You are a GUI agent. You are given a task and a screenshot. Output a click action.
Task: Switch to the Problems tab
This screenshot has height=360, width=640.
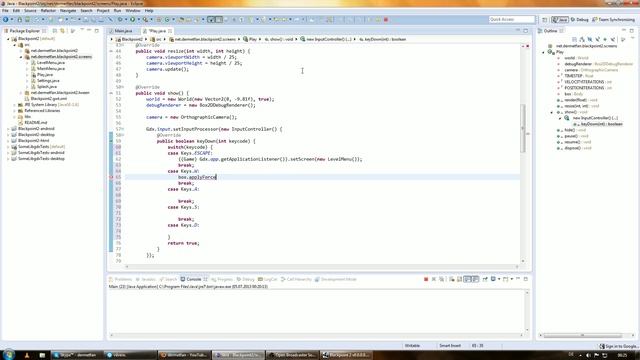pyautogui.click(x=120, y=280)
